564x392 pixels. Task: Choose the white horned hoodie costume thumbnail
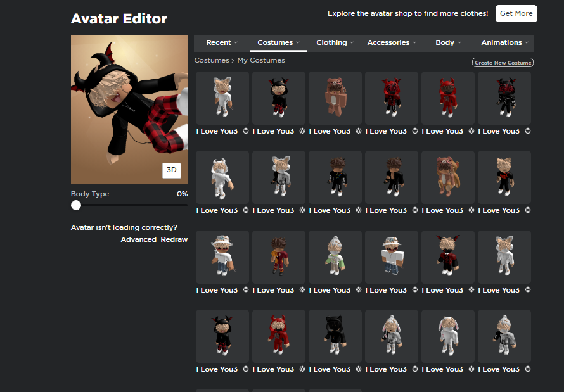pos(222,177)
